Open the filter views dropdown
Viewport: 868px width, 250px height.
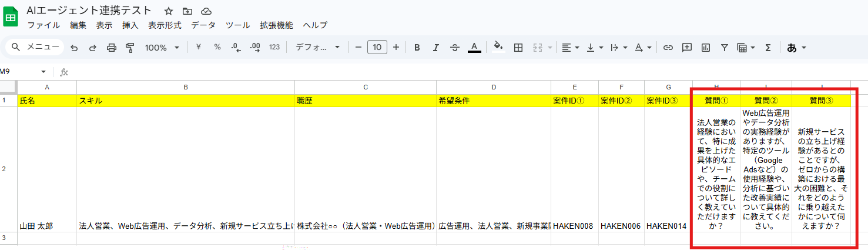[x=746, y=48]
